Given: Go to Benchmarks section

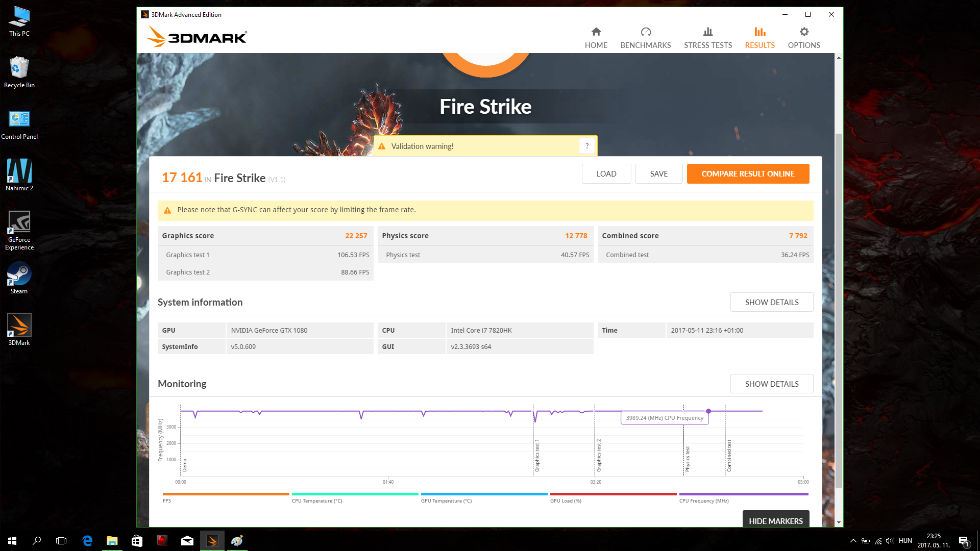Looking at the screenshot, I should [645, 38].
